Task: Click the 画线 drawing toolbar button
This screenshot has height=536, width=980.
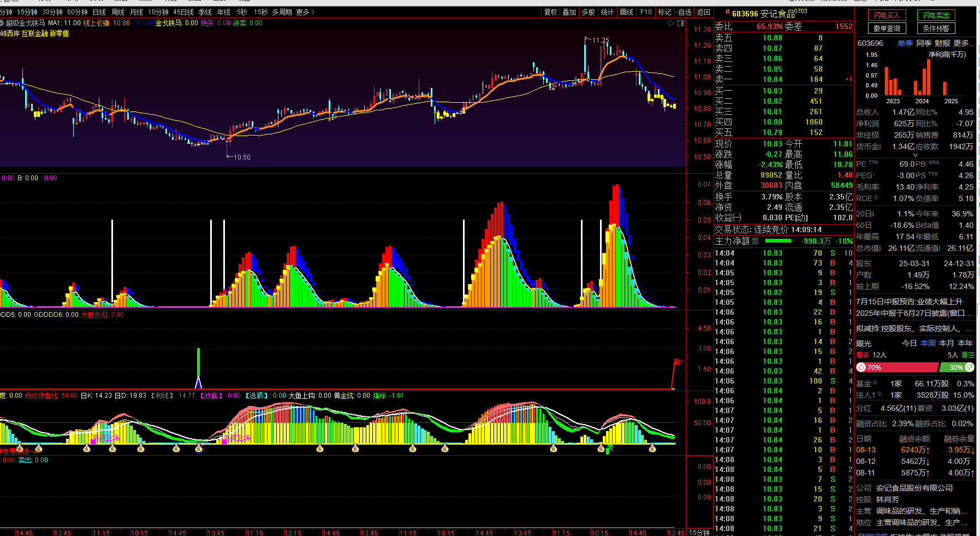Action: [x=627, y=12]
